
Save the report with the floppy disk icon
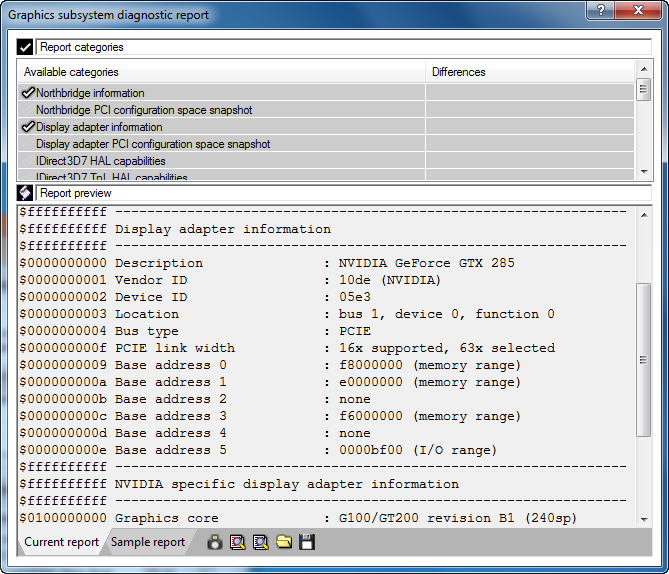pyautogui.click(x=307, y=542)
